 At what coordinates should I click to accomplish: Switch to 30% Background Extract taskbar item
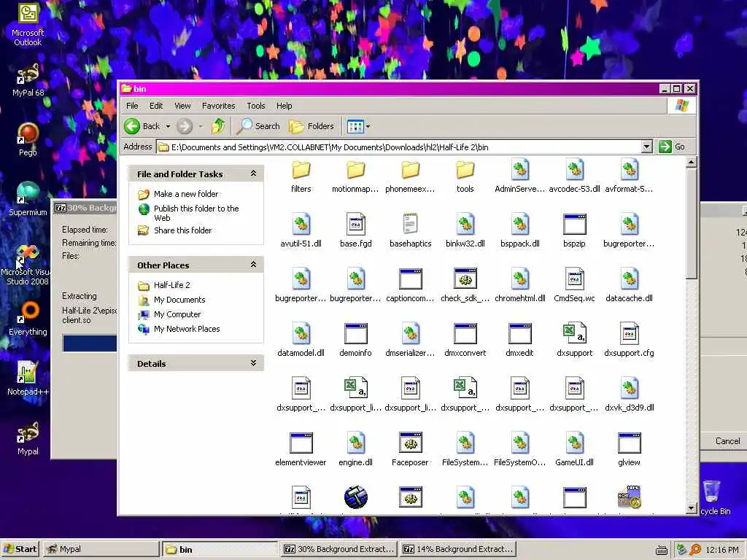click(x=338, y=549)
